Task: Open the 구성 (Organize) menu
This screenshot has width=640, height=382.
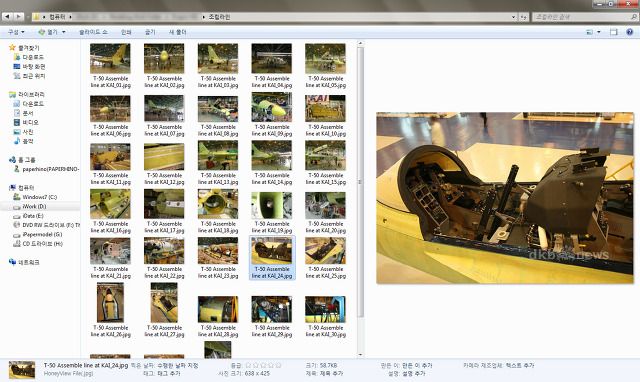Action: click(16, 32)
